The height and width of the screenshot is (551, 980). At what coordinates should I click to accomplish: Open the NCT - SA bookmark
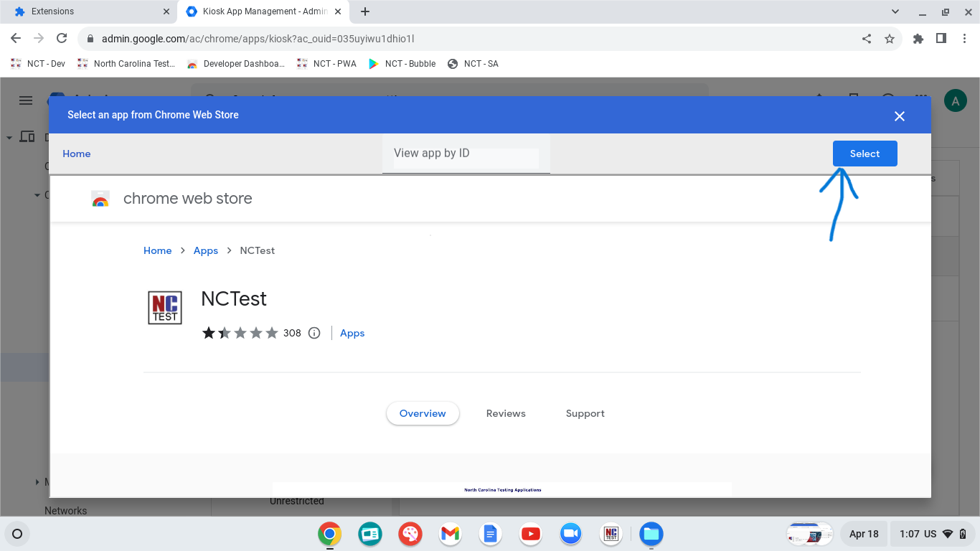click(473, 64)
